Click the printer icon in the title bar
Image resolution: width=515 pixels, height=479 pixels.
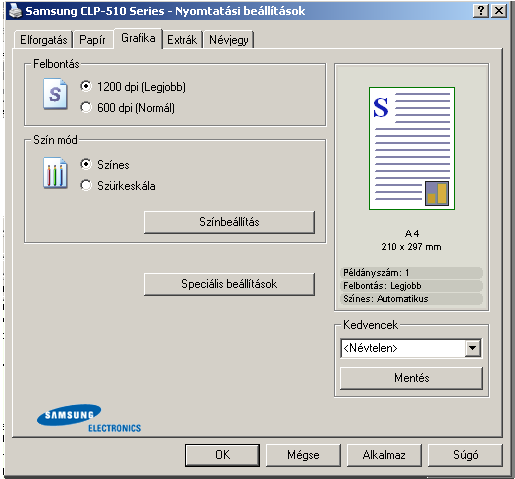[x=16, y=11]
